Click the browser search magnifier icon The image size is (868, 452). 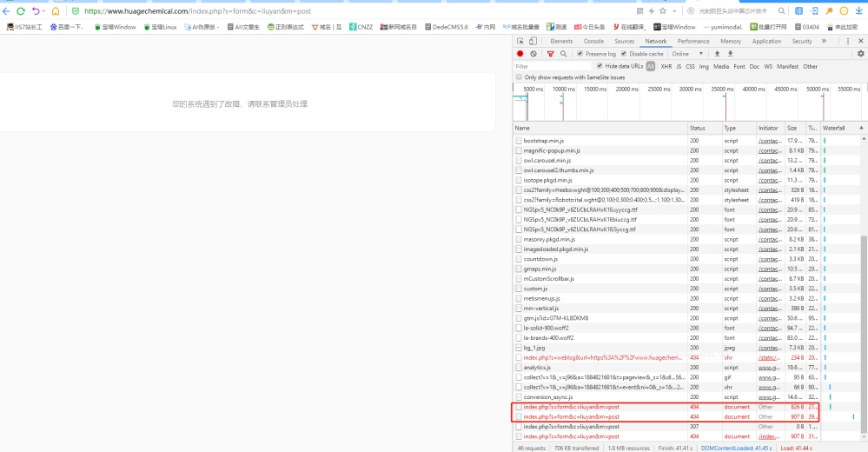(x=781, y=11)
